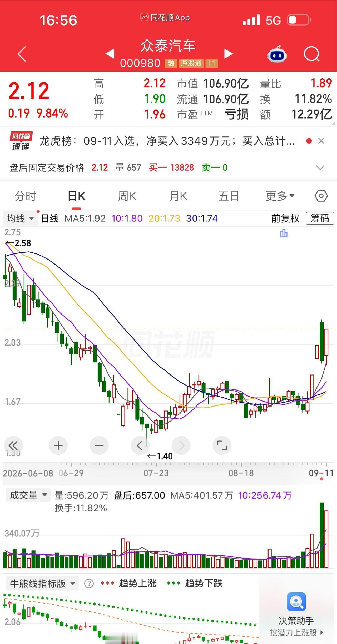The width and height of the screenshot is (337, 644).
Task: Open the 更多 periods dropdown
Action: (x=280, y=196)
